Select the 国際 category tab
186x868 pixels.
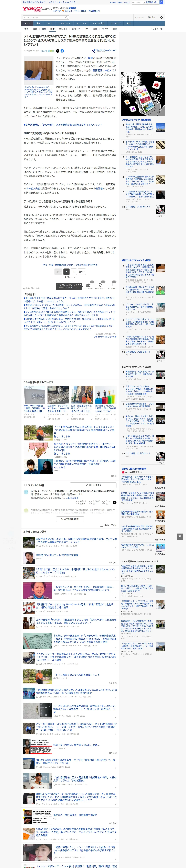pyautogui.click(x=44, y=29)
